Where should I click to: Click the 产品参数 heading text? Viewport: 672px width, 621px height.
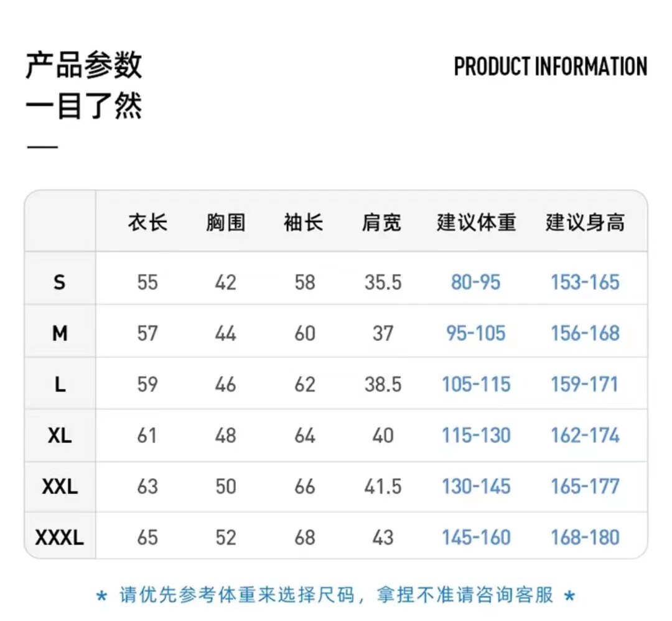click(x=83, y=65)
